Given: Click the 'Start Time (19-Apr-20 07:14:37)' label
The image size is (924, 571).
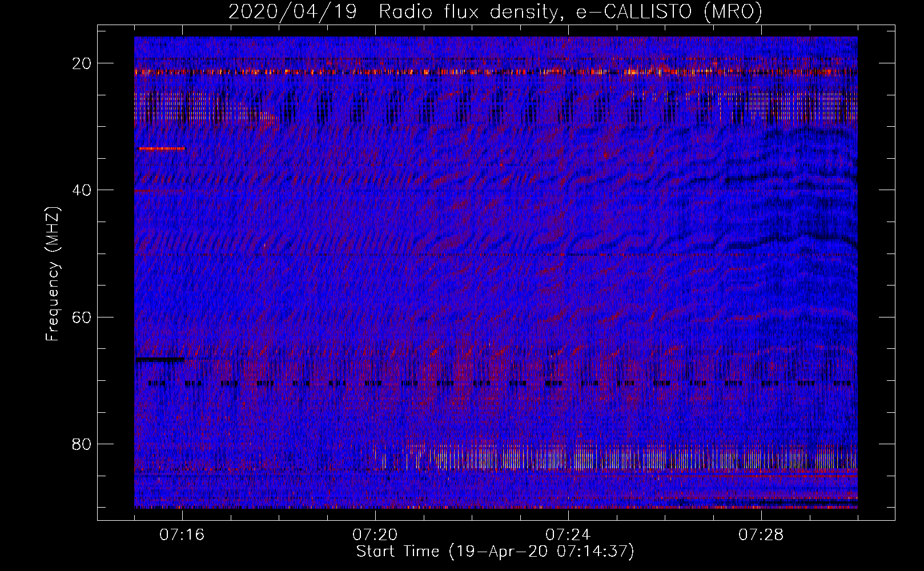Looking at the screenshot, I should coord(495,552).
